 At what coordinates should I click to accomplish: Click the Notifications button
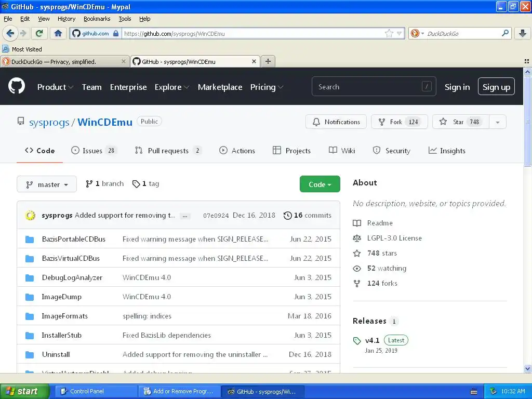click(336, 122)
